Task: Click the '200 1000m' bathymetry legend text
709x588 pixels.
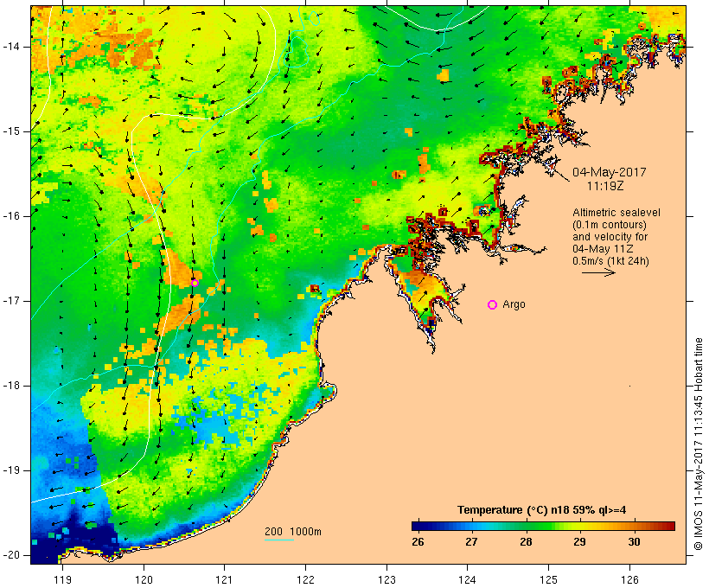Action: click(293, 532)
